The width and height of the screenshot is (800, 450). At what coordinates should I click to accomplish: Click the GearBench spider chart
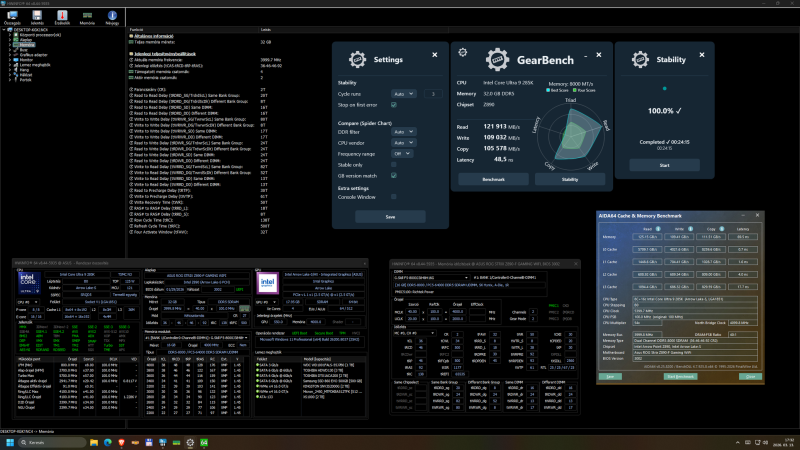(571, 135)
